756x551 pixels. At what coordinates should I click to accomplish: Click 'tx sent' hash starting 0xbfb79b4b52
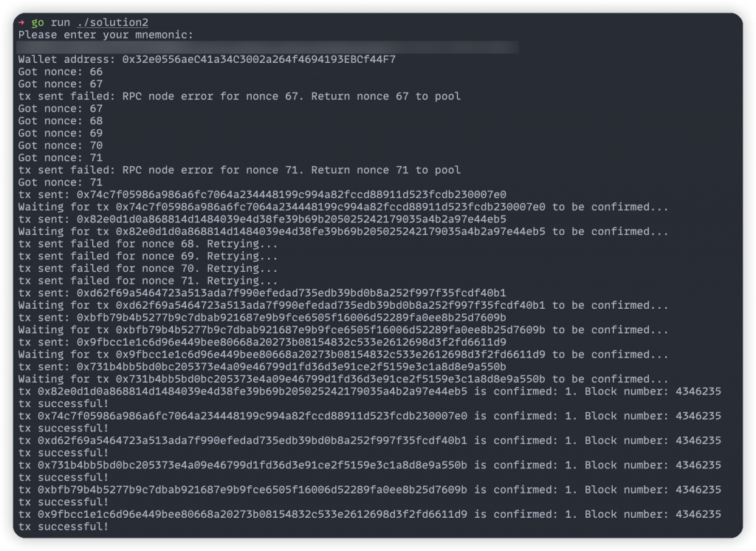[x=292, y=318]
